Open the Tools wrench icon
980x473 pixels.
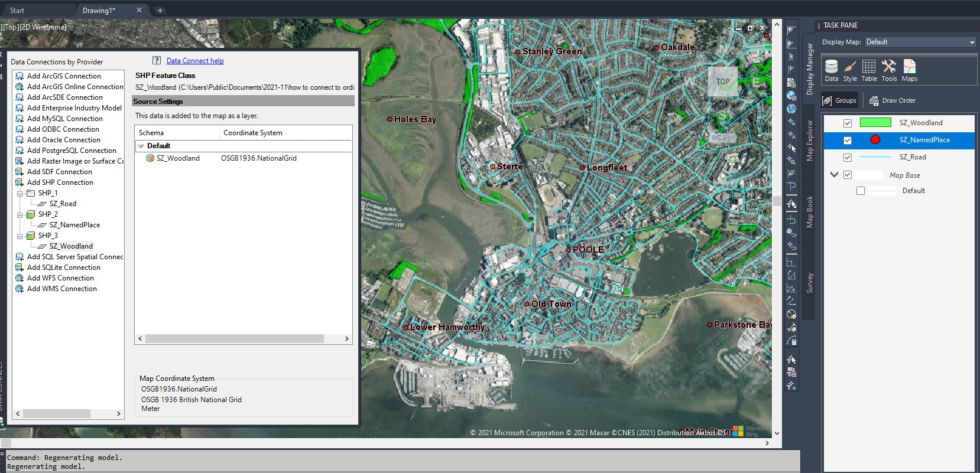click(889, 70)
